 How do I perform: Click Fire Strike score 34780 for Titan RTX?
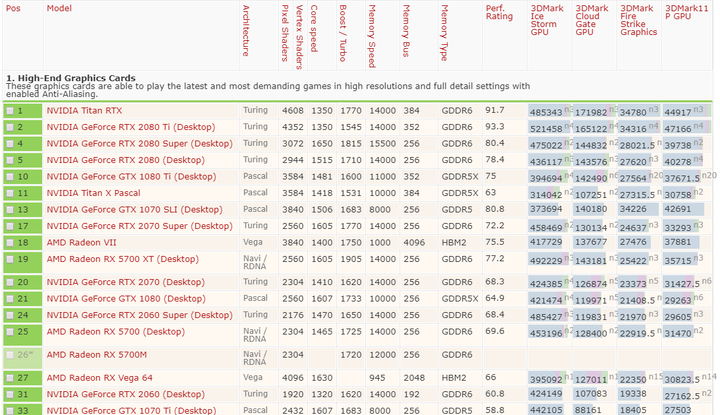633,112
